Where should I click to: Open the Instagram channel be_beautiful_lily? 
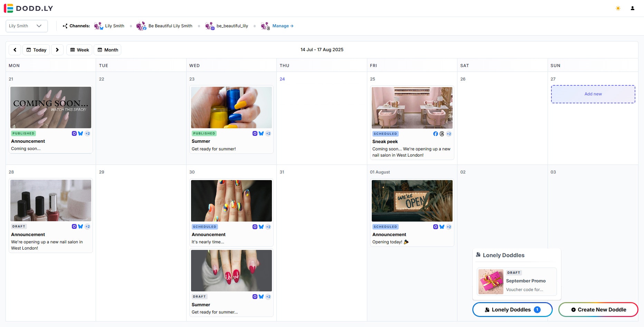pos(209,26)
